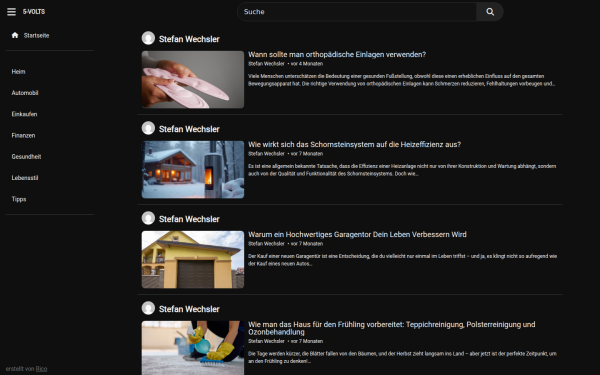Open the article 'Wann sollte man orthopädische Einlagen verwenden?'

tap(337, 54)
